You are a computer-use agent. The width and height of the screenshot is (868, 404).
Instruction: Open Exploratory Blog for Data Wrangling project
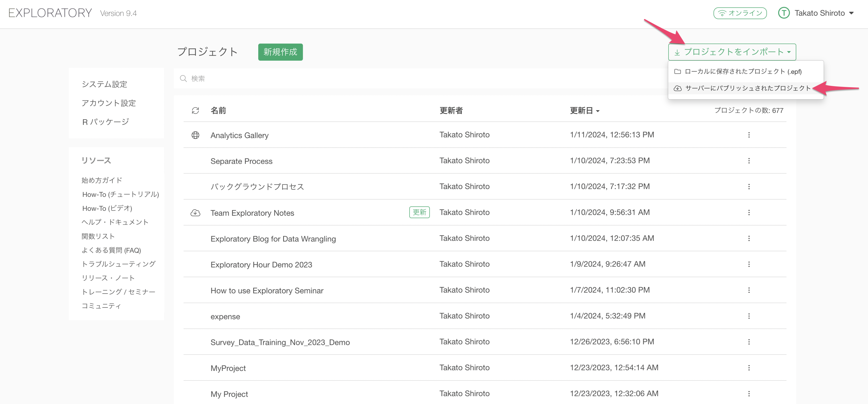[x=273, y=239]
